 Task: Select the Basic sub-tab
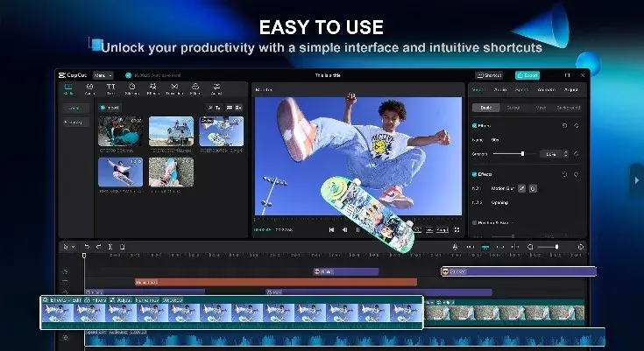tap(486, 108)
